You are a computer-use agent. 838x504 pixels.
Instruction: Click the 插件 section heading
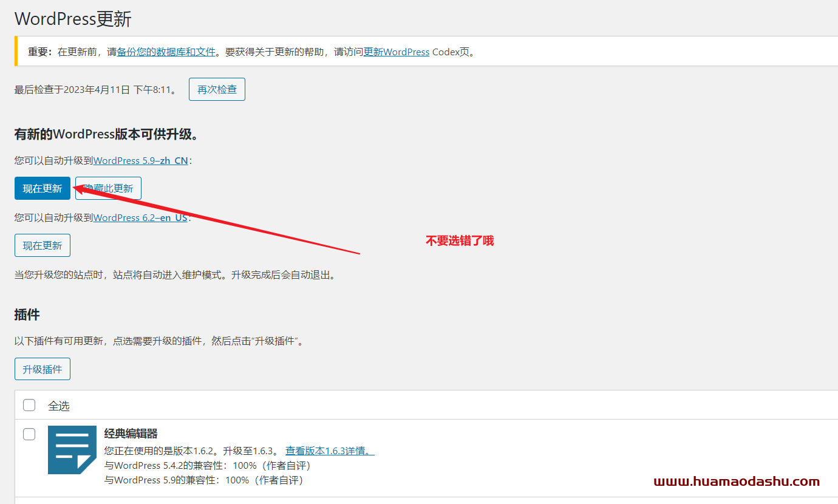click(27, 315)
